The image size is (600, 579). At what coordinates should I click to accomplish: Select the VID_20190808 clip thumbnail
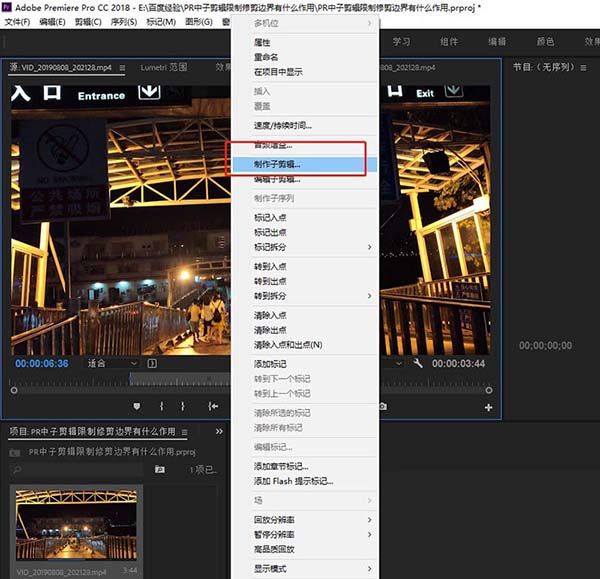(76, 525)
